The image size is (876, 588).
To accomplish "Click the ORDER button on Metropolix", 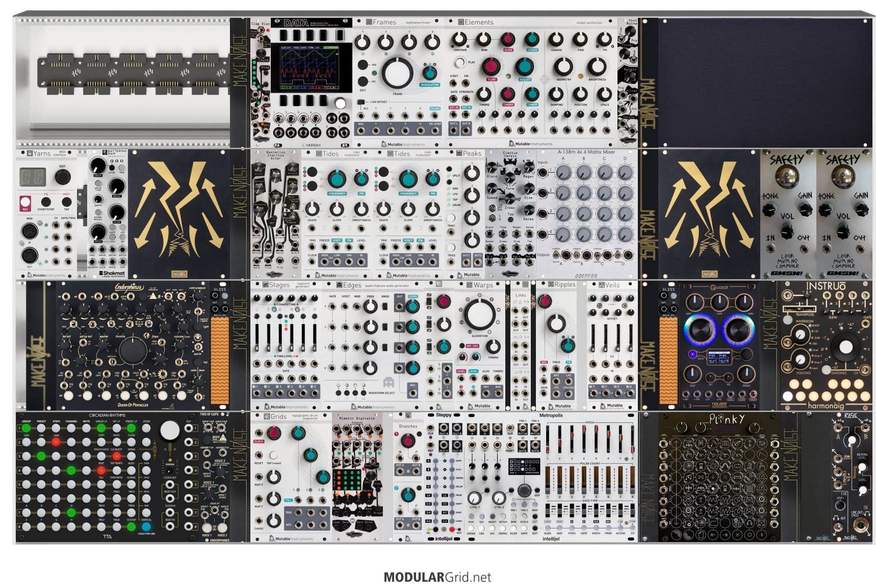I will tap(471, 528).
